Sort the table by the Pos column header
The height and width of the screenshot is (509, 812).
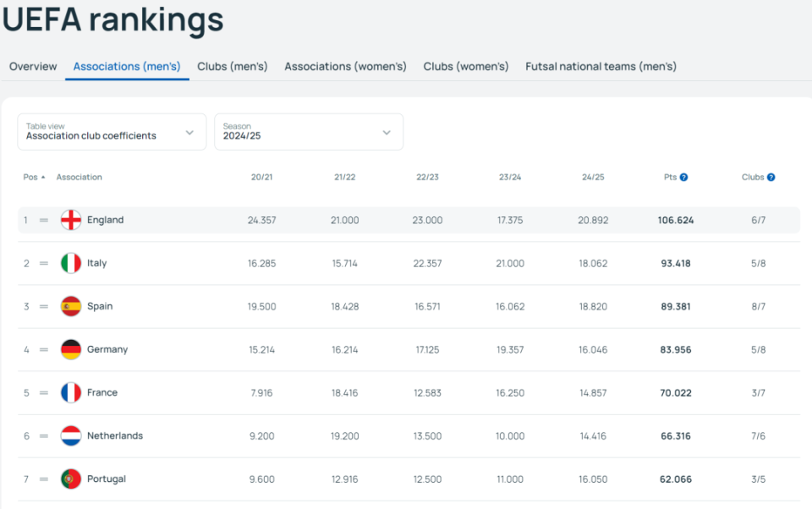(30, 177)
